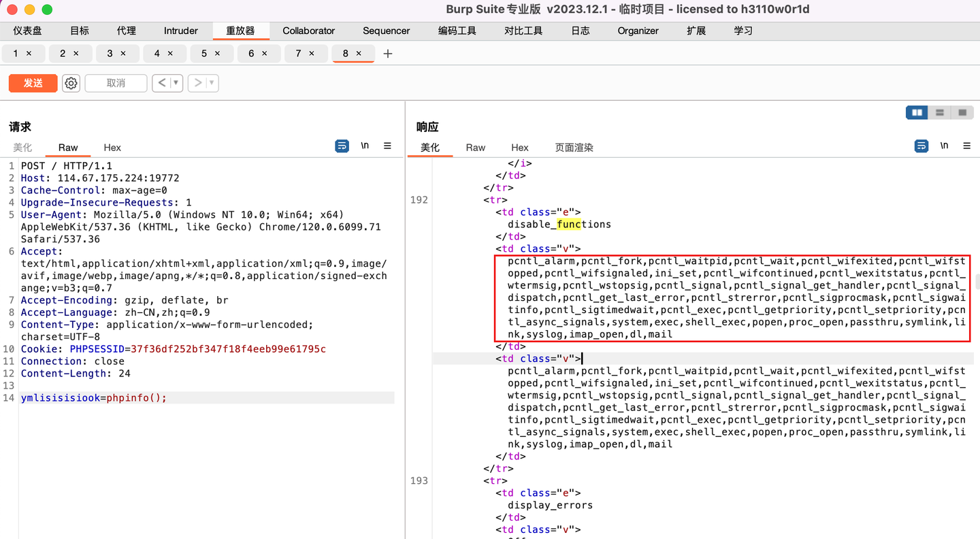
Task: Show \n line endings in the response panel
Action: 945,145
